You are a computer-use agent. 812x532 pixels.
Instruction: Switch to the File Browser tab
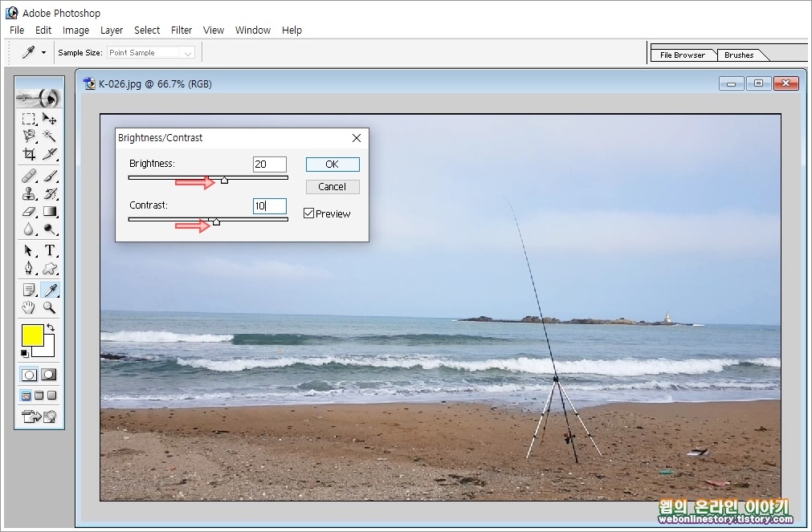coord(683,55)
